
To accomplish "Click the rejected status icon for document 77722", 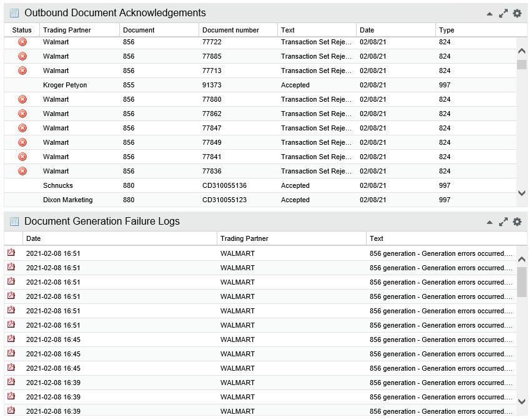I will (x=22, y=42).
